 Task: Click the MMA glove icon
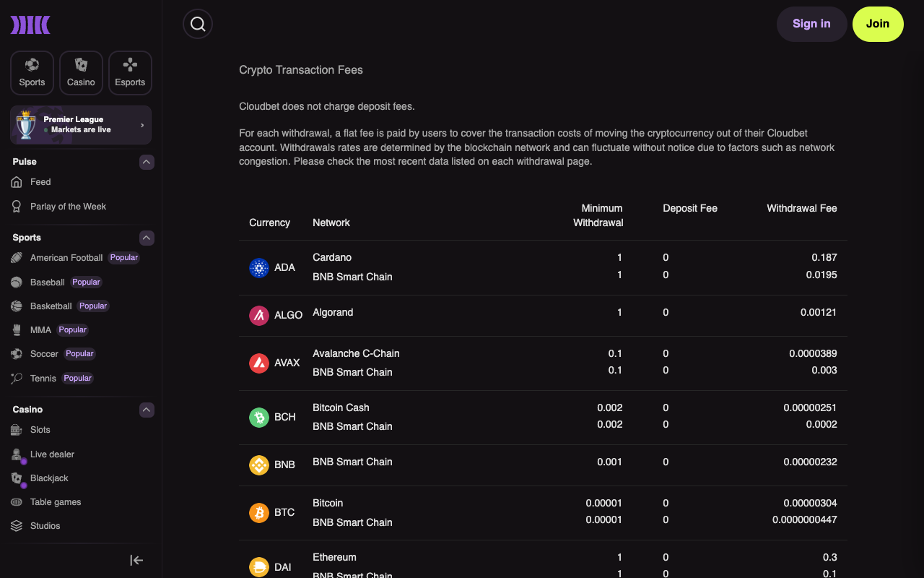[x=17, y=330]
